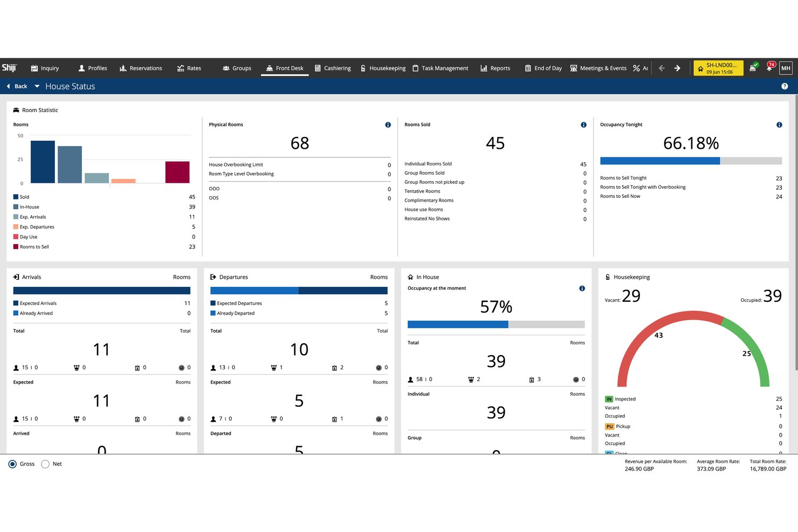Open the Task Management menu

point(440,68)
